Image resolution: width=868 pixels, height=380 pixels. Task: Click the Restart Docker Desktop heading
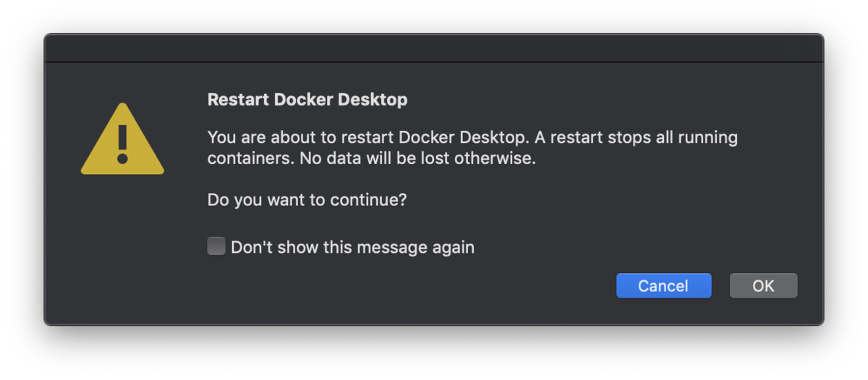pos(307,100)
